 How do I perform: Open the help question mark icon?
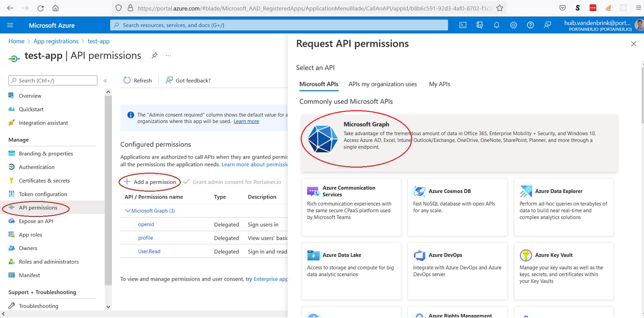tap(530, 25)
